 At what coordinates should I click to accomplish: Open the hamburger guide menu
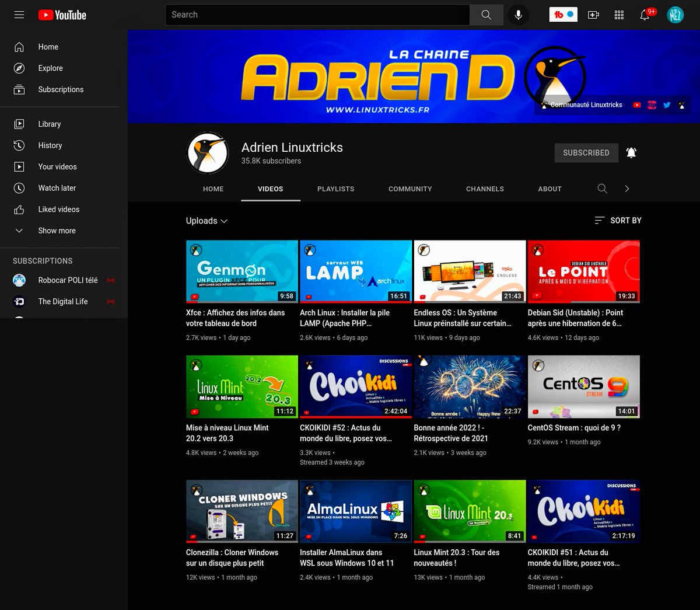tap(19, 15)
